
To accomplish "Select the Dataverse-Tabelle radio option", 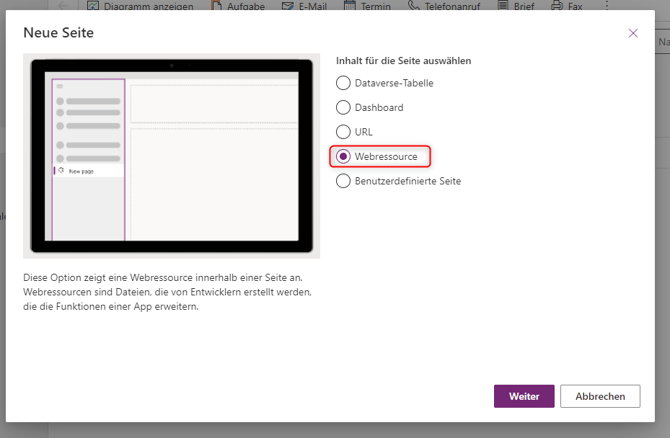I will [x=344, y=83].
